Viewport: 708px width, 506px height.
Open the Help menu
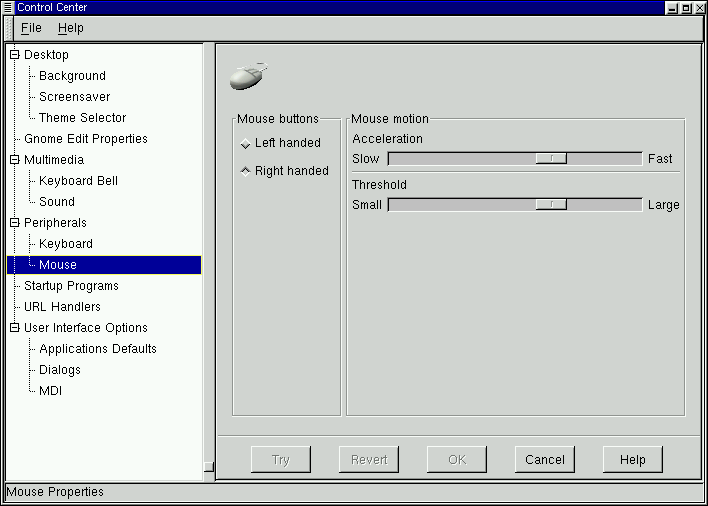coord(70,28)
